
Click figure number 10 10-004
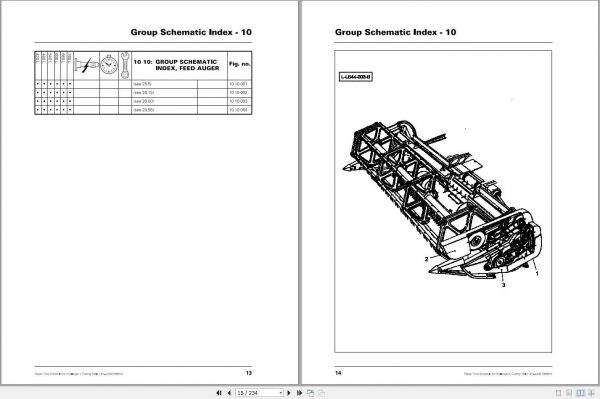pyautogui.click(x=238, y=110)
